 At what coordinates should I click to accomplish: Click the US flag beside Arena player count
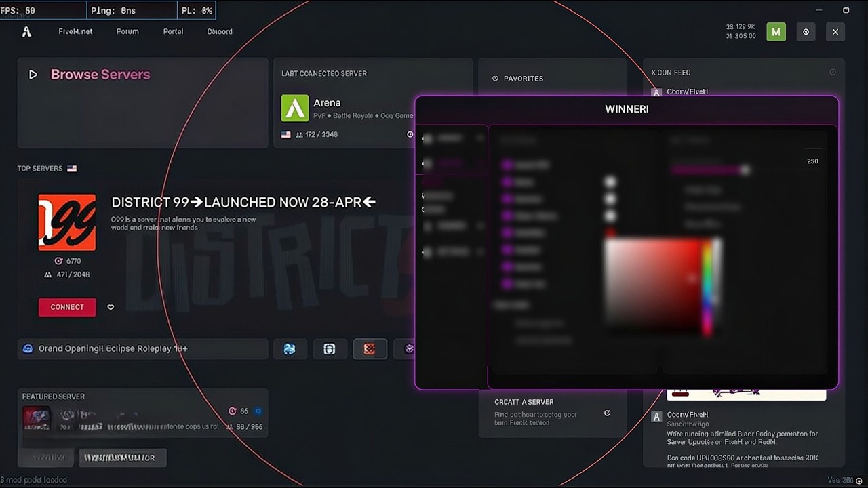coord(286,134)
